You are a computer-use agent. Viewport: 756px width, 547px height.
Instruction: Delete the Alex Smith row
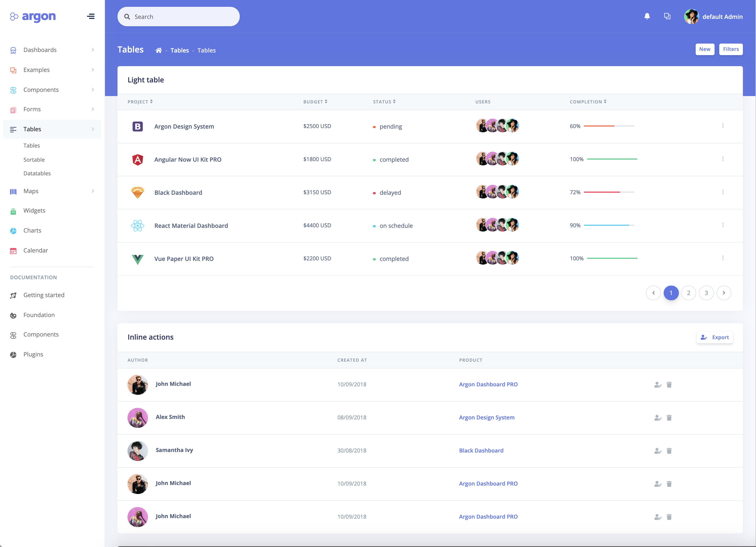pyautogui.click(x=669, y=418)
